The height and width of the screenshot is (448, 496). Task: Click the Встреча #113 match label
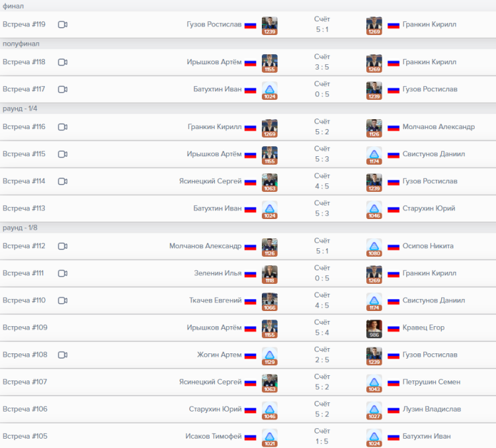coord(24,208)
